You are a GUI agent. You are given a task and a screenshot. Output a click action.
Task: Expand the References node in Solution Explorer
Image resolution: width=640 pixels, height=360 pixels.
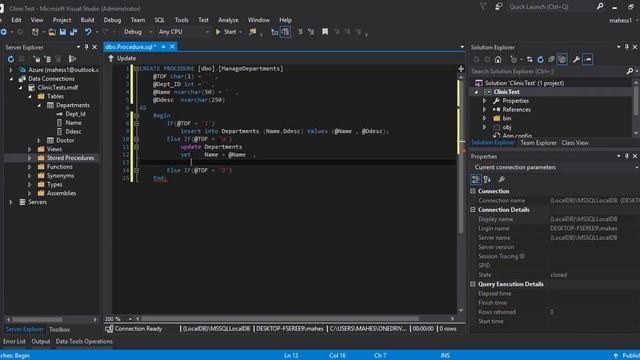pos(484,109)
